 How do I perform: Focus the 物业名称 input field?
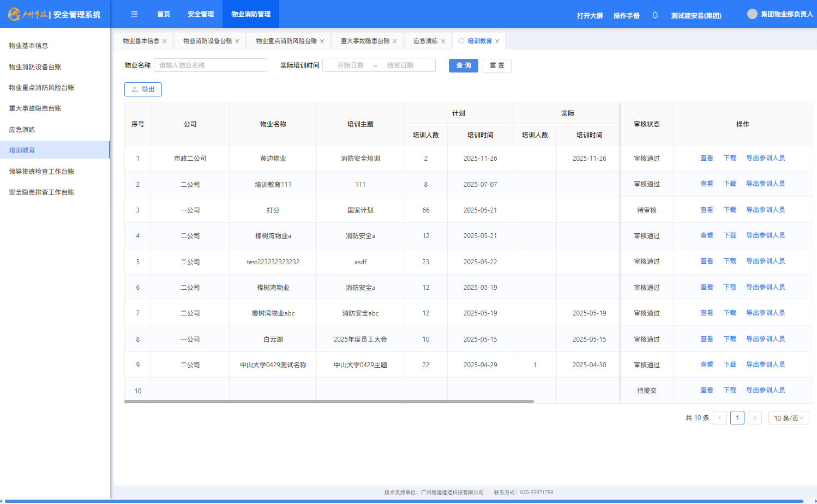coord(211,65)
